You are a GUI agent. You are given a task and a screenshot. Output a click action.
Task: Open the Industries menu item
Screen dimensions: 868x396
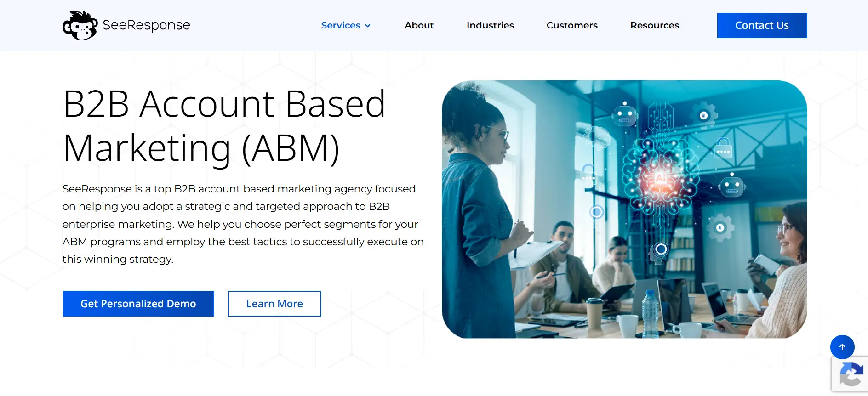point(490,25)
